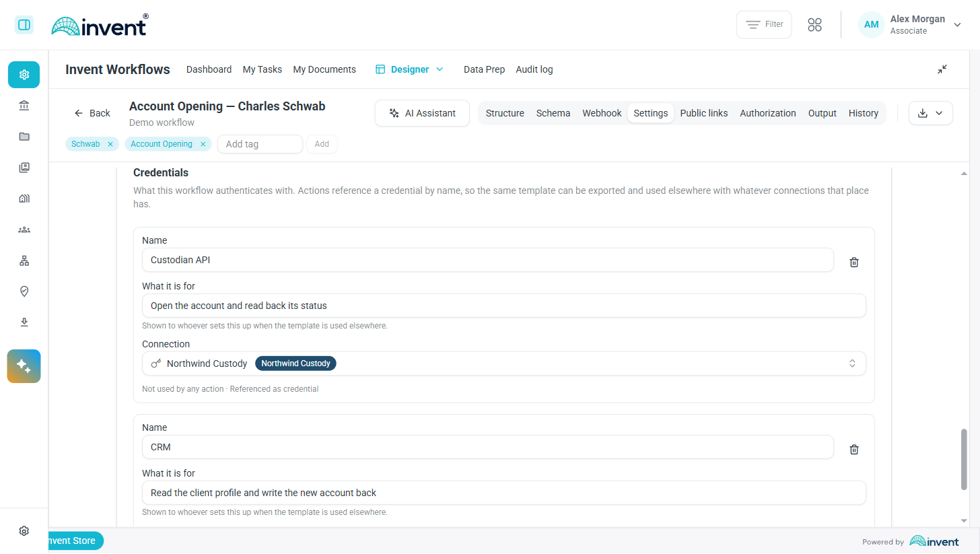This screenshot has width=980, height=554.
Task: Expand the export download dropdown
Action: point(931,113)
